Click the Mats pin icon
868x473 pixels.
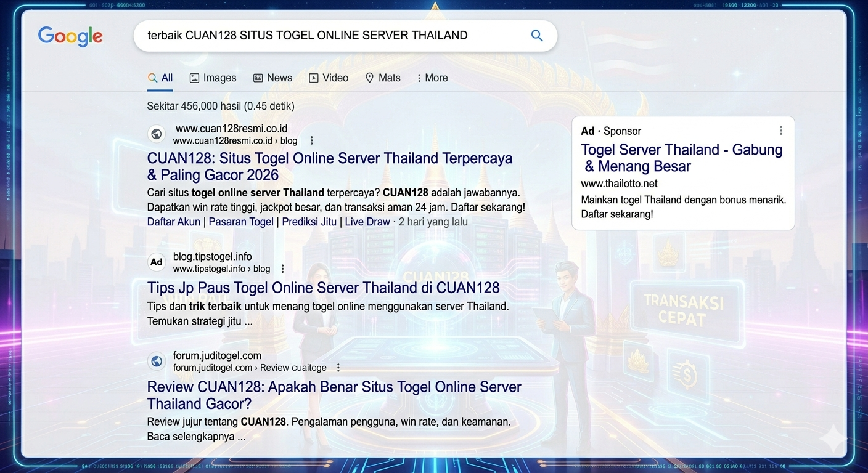[369, 78]
